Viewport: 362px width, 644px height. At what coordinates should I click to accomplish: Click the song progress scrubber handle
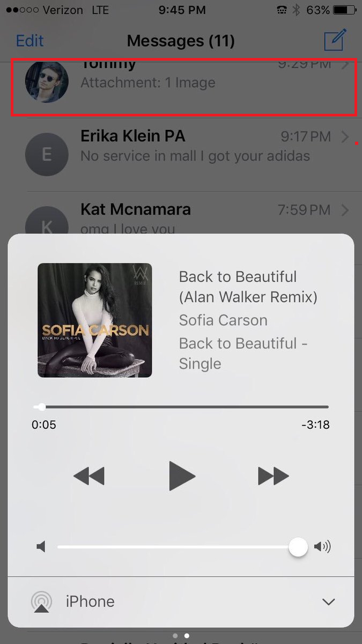click(42, 407)
